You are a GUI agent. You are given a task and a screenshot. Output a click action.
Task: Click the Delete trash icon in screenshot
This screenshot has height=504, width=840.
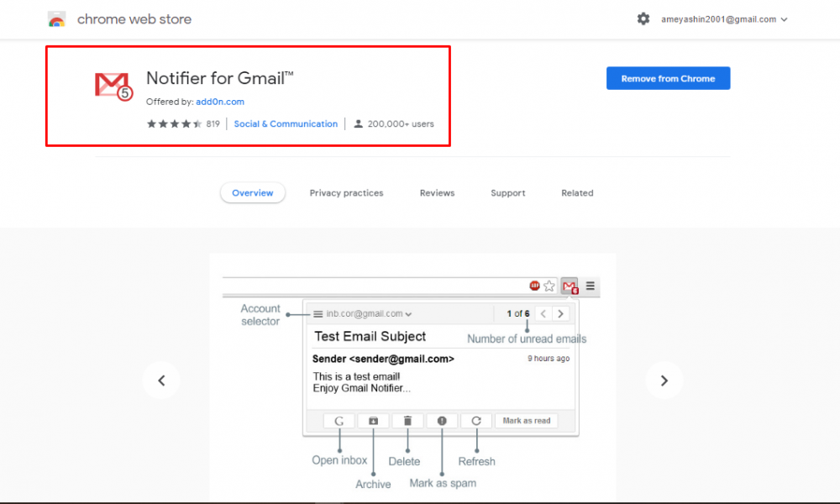(x=407, y=421)
